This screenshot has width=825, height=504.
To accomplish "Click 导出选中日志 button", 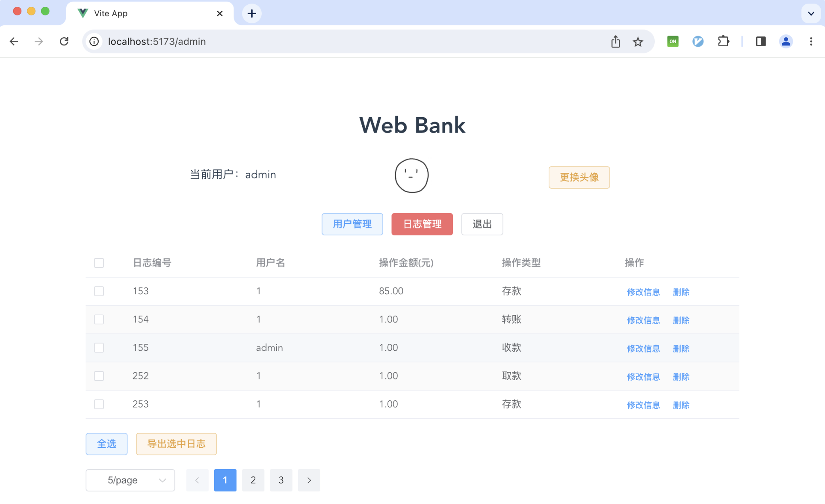I will click(176, 444).
